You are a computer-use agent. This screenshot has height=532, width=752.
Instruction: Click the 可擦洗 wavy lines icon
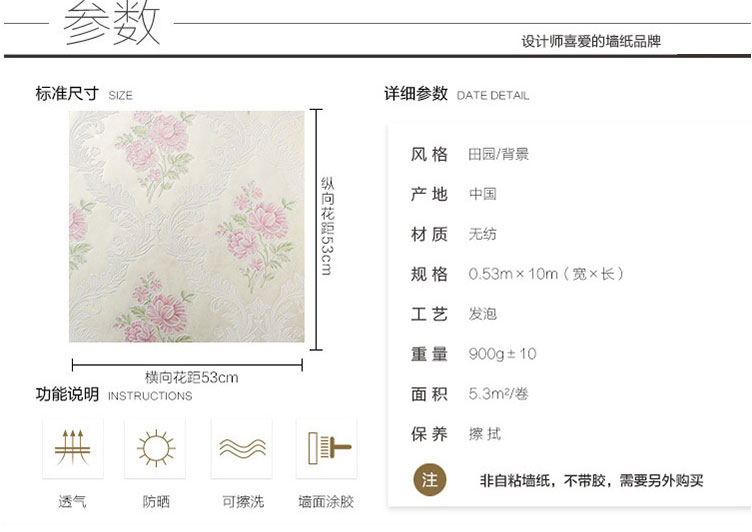[242, 448]
